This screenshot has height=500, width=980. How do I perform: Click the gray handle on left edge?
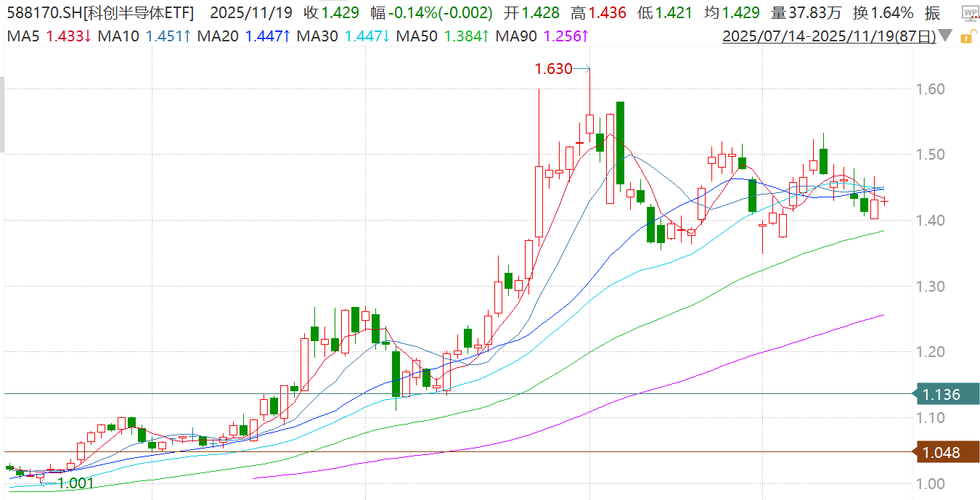point(2,115)
